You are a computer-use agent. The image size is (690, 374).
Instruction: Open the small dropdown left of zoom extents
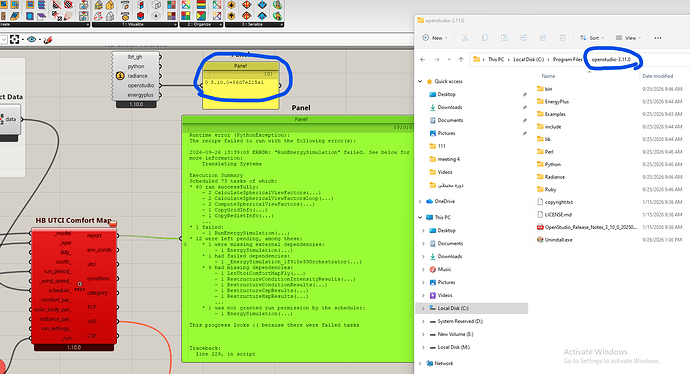click(3, 40)
